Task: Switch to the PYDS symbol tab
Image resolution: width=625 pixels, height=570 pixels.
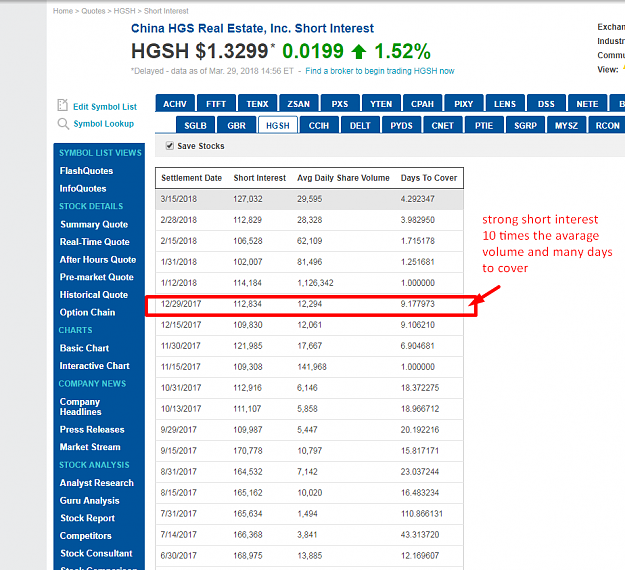Action: [401, 125]
